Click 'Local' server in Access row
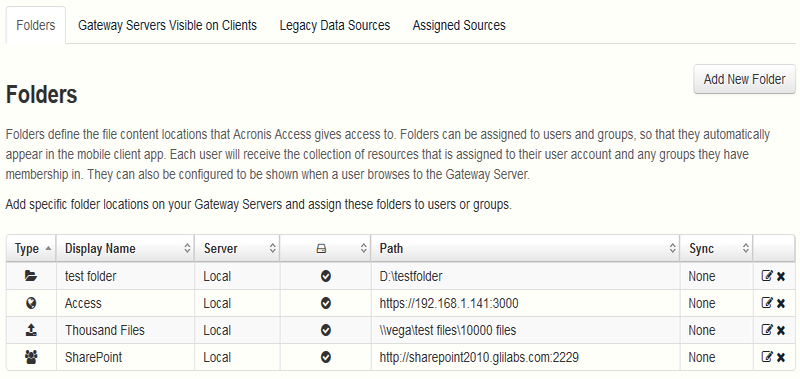800x379 pixels. click(x=217, y=304)
